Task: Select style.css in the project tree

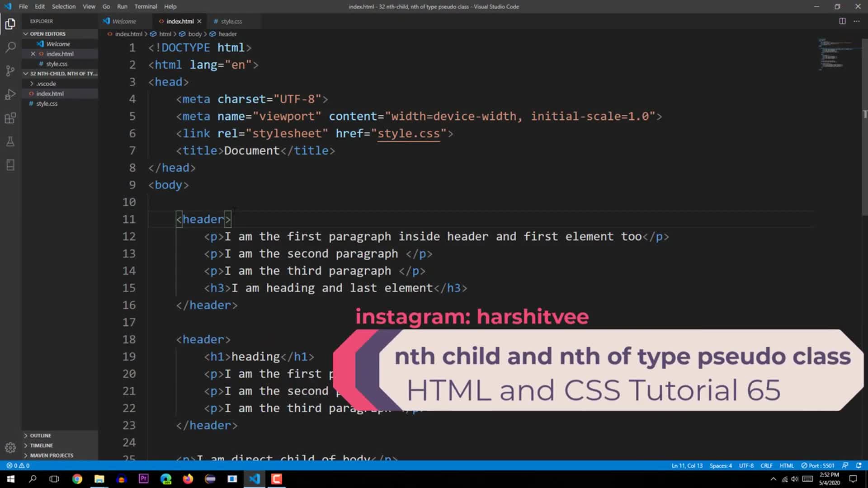Action: [47, 103]
